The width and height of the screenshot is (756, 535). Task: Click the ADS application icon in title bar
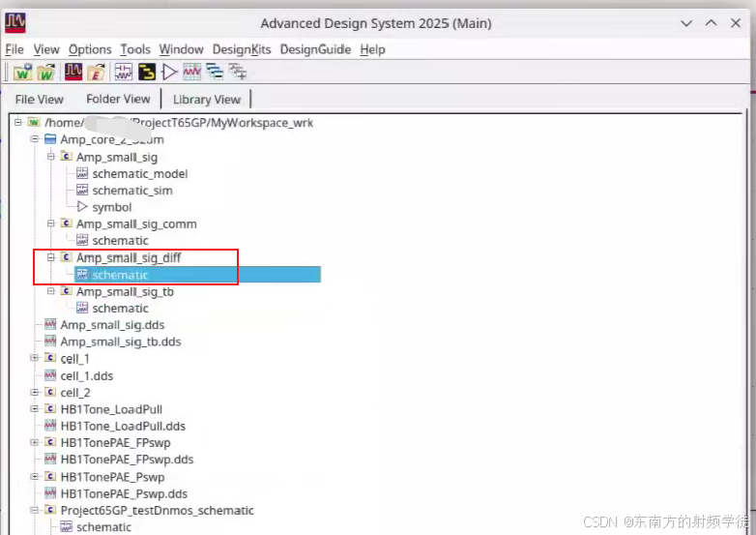coord(15,22)
